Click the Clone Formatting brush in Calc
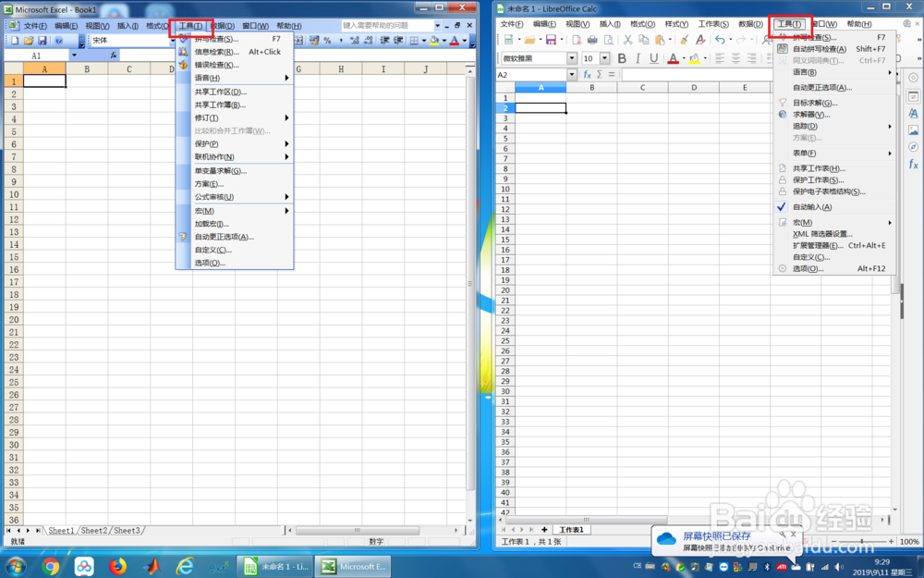The width and height of the screenshot is (924, 578). click(684, 40)
